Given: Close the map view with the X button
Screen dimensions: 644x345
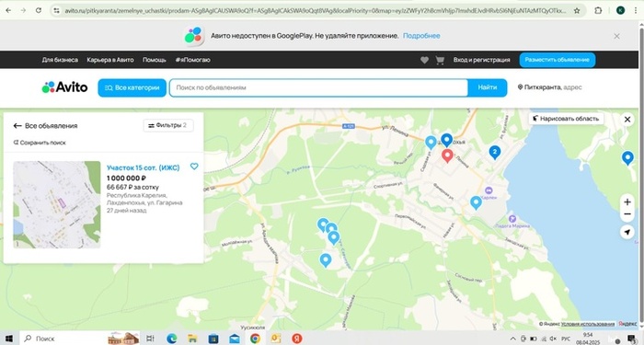Looking at the screenshot, I should 627,120.
